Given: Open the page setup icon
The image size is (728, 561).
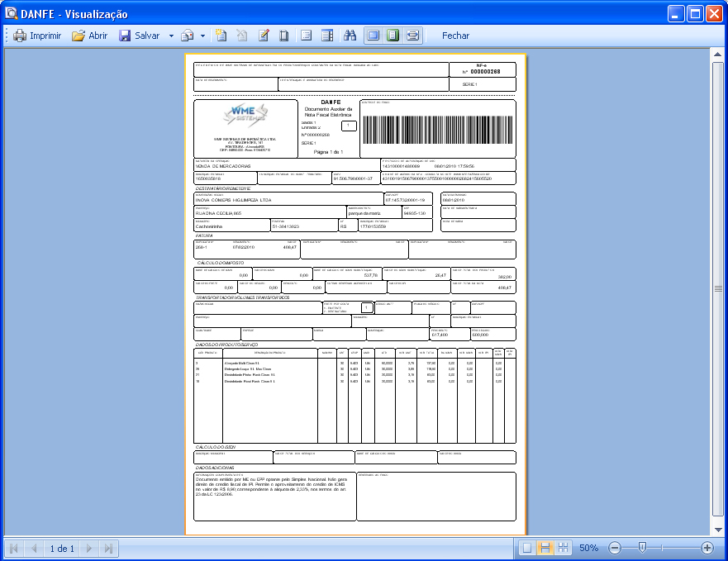Looking at the screenshot, I should click(284, 36).
